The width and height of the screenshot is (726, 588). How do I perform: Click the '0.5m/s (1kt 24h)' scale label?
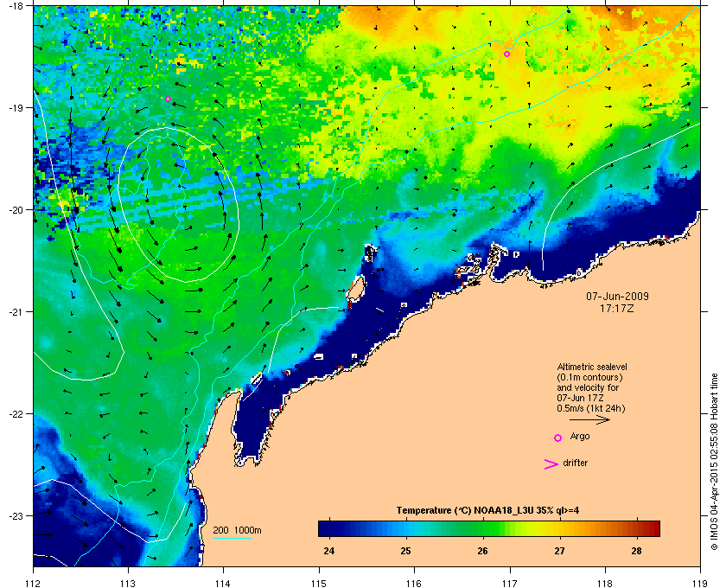(591, 409)
